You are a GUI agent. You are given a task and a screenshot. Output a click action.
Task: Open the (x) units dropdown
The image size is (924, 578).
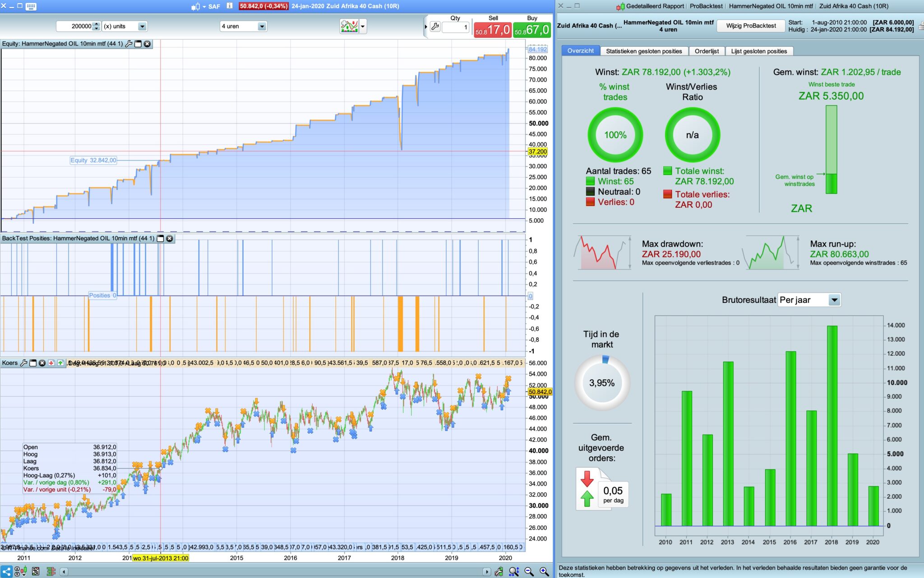click(142, 26)
